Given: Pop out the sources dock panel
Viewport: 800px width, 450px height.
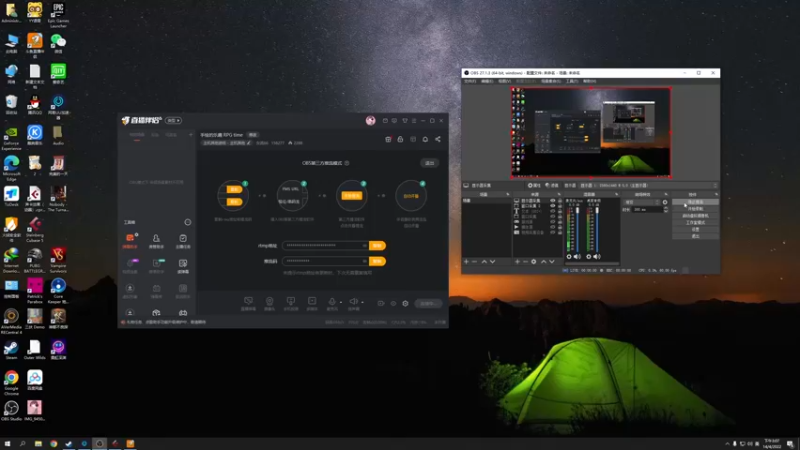Looking at the screenshot, I should (559, 194).
